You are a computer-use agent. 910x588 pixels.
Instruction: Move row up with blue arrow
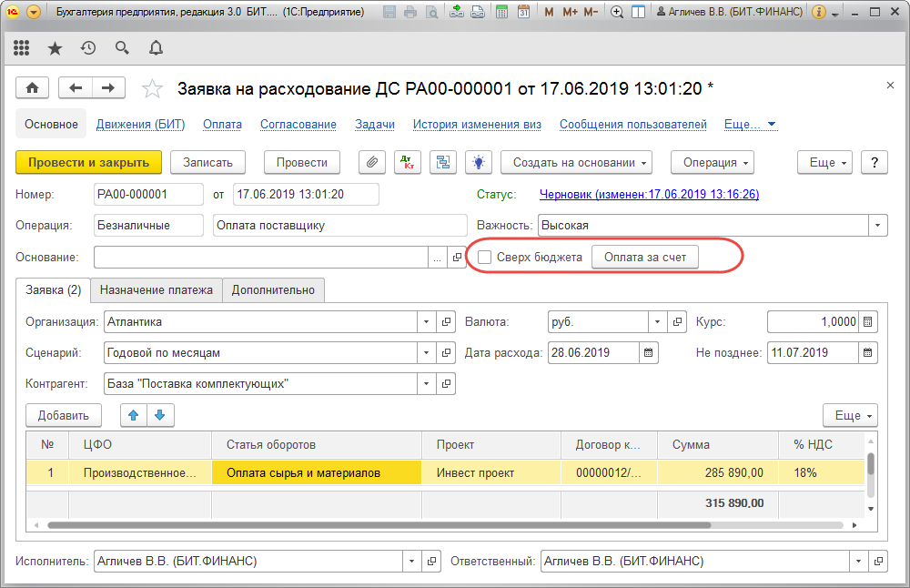coord(134,415)
